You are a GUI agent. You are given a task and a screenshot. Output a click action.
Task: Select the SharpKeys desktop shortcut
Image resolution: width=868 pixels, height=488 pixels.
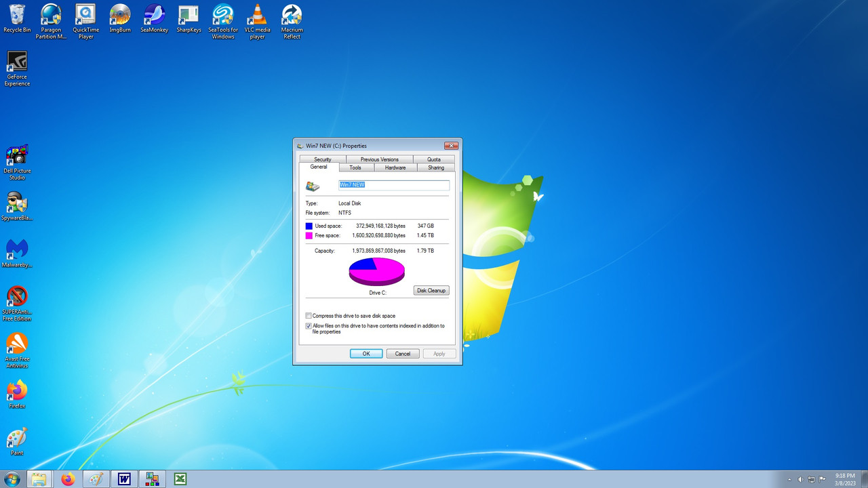pos(189,19)
